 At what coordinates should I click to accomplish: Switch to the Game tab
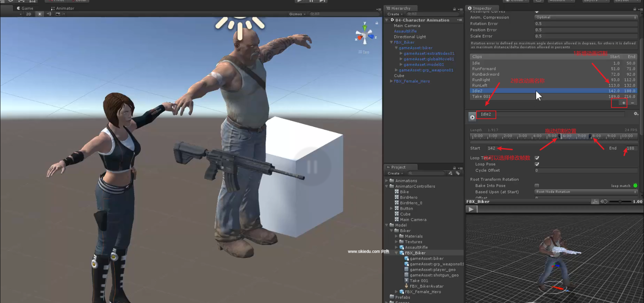coord(25,8)
